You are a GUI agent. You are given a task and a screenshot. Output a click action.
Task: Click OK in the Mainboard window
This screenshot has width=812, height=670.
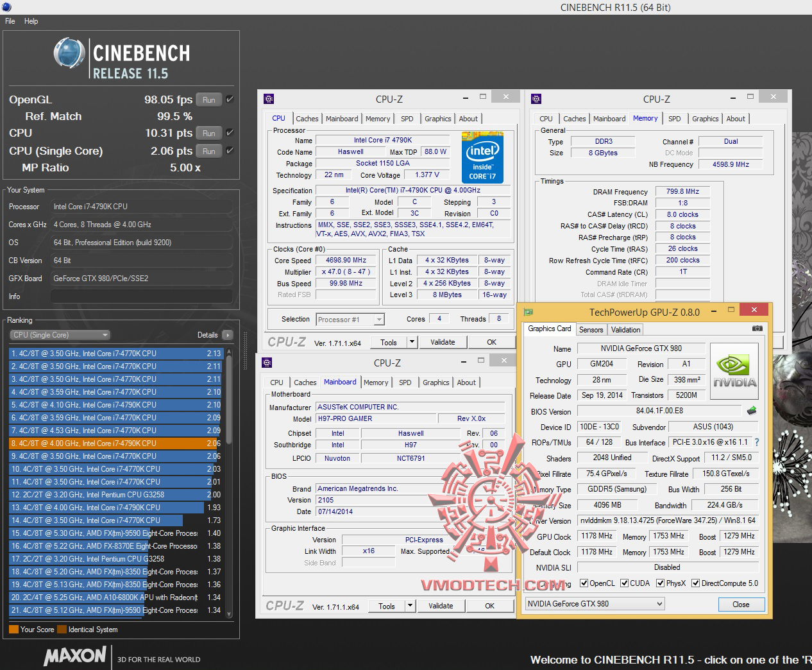point(489,606)
